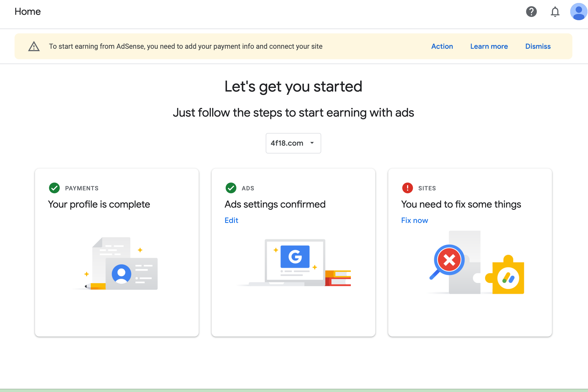Click the profile card illustration in Payments
588x392 pixels.
(121, 264)
